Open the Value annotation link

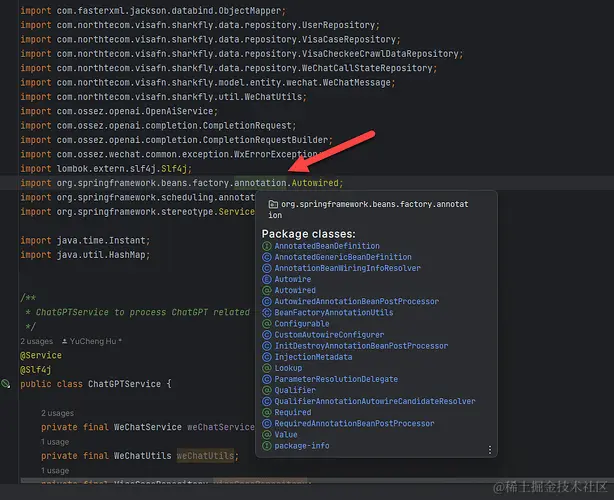(286, 434)
